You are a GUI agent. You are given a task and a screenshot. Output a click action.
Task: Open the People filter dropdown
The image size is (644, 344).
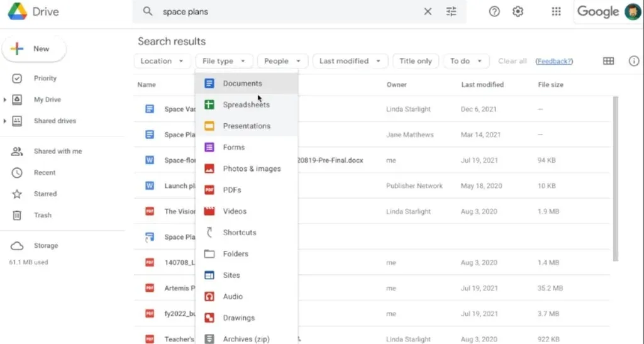[x=282, y=61]
